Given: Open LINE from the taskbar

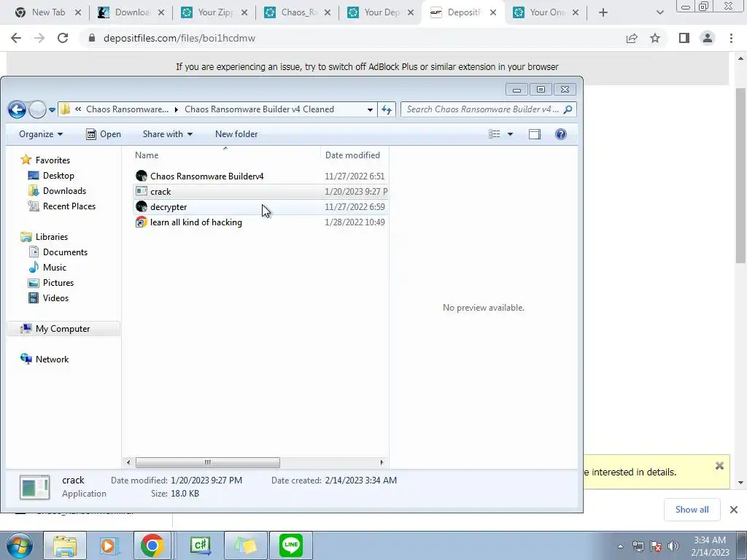Looking at the screenshot, I should click(x=291, y=545).
